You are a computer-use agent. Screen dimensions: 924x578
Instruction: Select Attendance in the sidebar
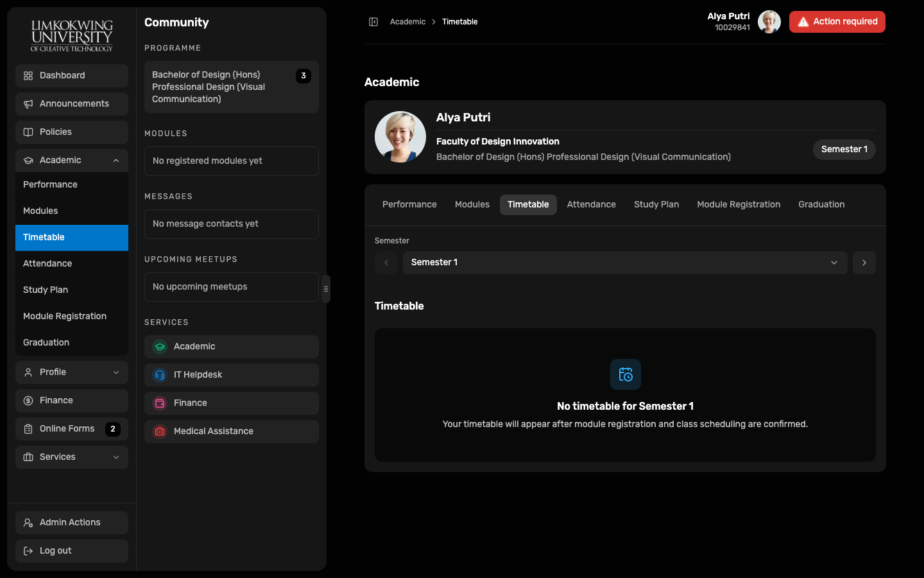tap(72, 264)
